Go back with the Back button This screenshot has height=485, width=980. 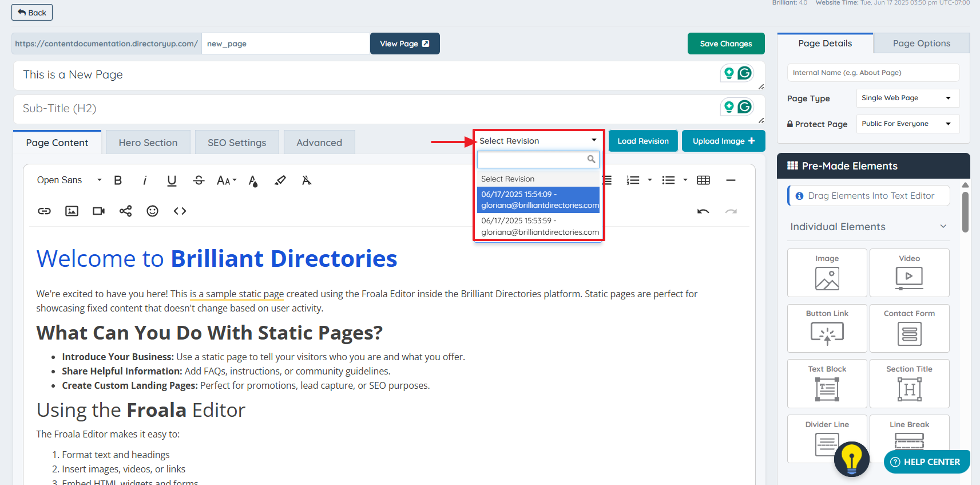point(32,13)
